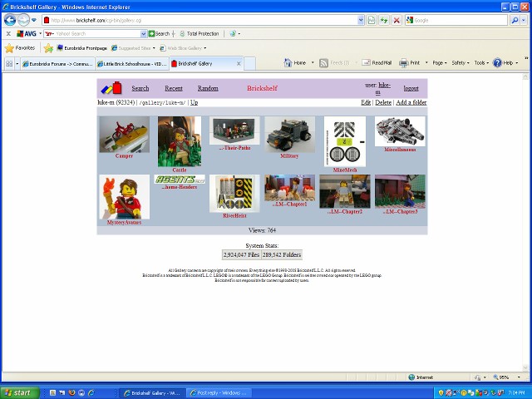Click the browser Back arrow button
532x399 pixels.
pyautogui.click(x=10, y=20)
